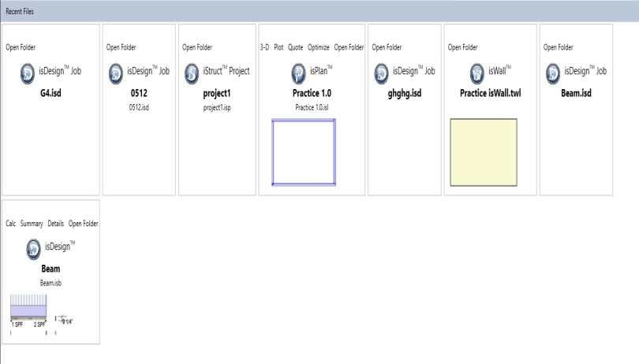Viewport: 639px width, 364px height.
Task: Click the isDesign Job icon for ghghg.isd
Action: [382, 72]
